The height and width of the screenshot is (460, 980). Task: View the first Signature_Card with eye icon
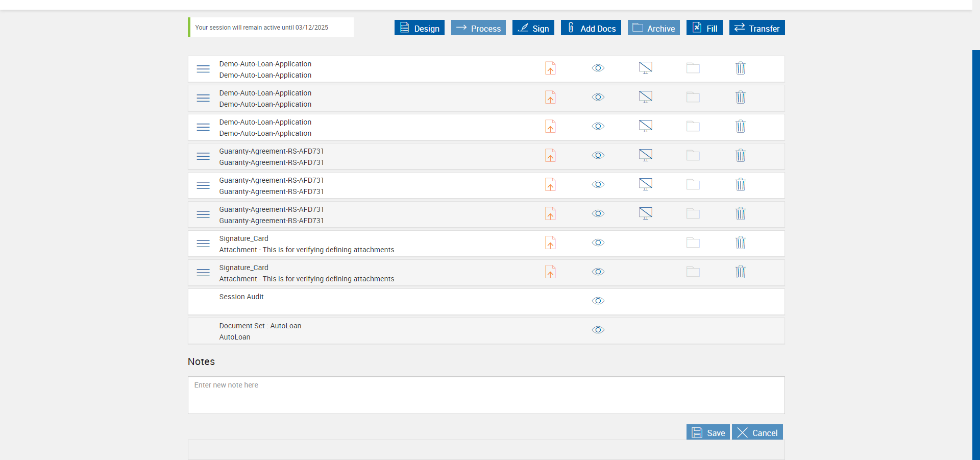point(598,243)
